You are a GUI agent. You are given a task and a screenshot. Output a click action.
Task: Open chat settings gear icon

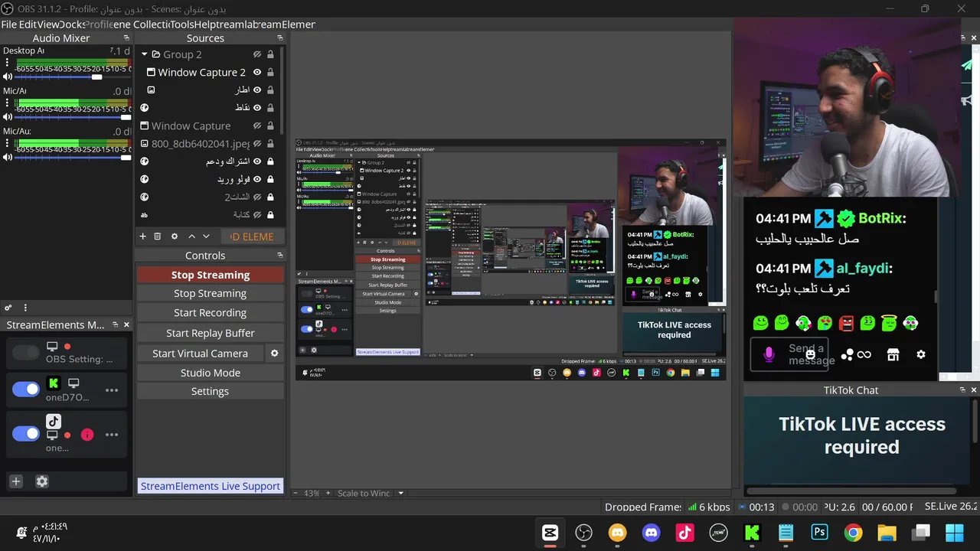point(921,354)
